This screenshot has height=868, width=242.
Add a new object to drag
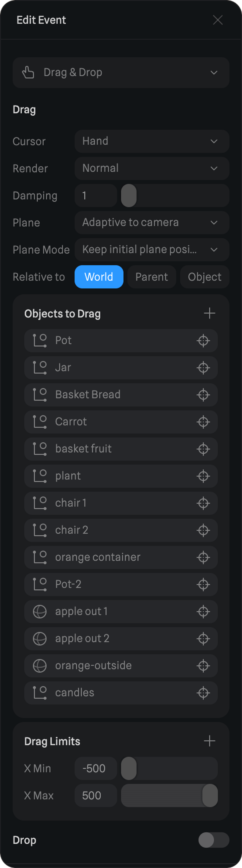click(x=209, y=313)
